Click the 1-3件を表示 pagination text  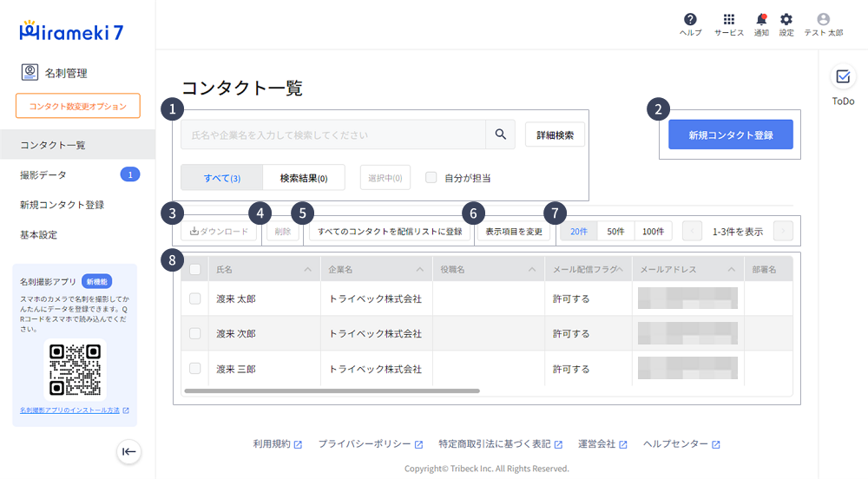[737, 231]
